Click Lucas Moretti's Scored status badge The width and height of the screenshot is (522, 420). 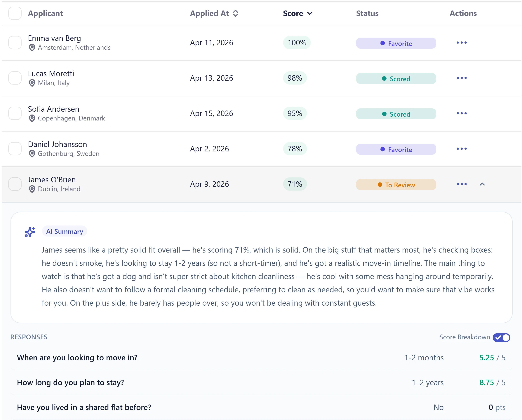tap(396, 79)
